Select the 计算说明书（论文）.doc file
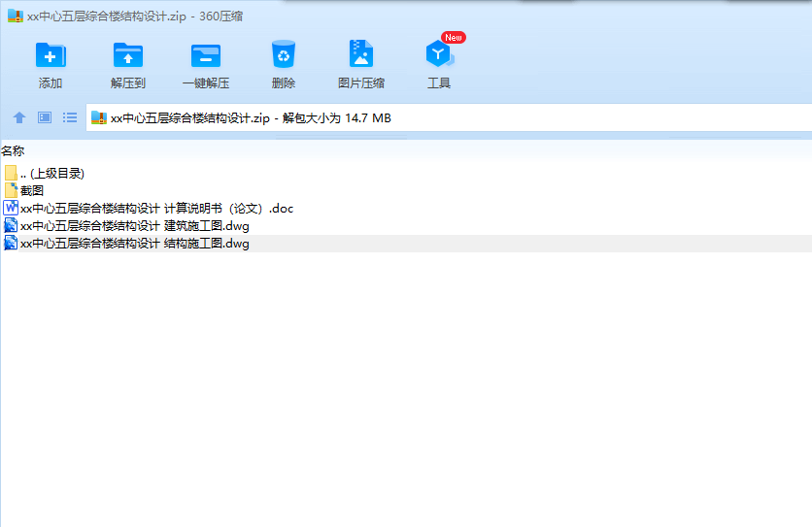The width and height of the screenshot is (812, 527). click(x=406, y=209)
